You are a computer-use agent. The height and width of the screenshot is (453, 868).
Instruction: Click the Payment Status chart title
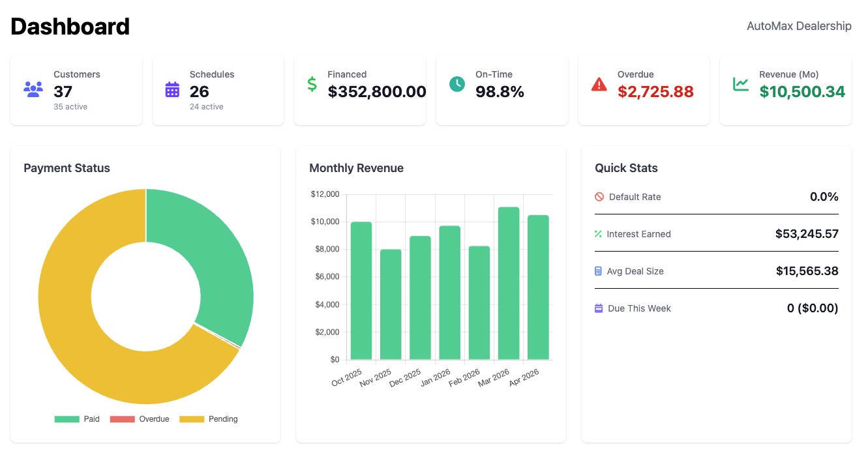coord(67,168)
